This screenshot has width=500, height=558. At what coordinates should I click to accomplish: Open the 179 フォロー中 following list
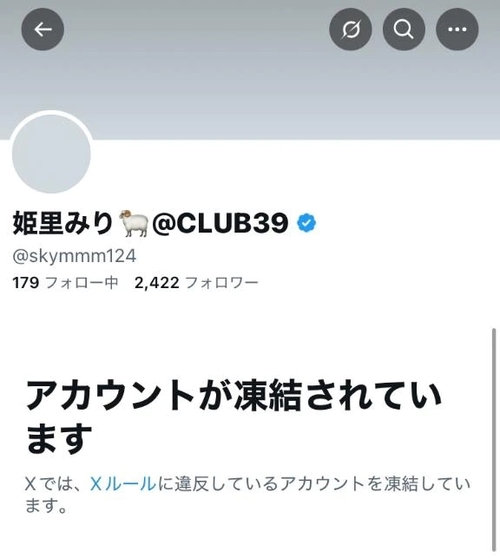(65, 283)
